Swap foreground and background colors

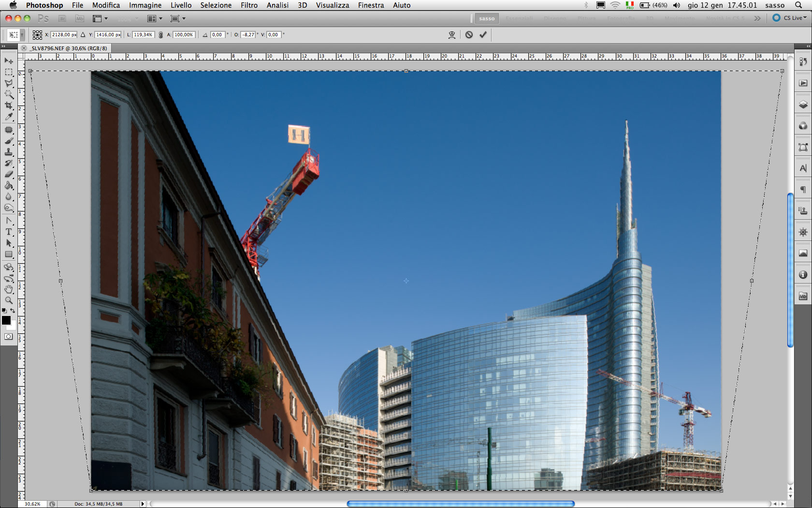[x=13, y=311]
